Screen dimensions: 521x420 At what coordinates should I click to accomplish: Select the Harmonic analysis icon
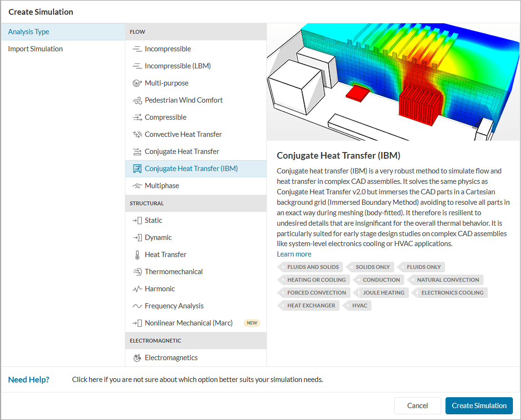point(137,289)
